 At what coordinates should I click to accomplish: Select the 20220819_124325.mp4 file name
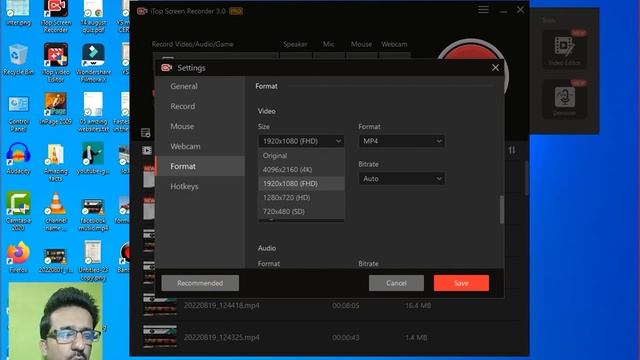(222, 338)
